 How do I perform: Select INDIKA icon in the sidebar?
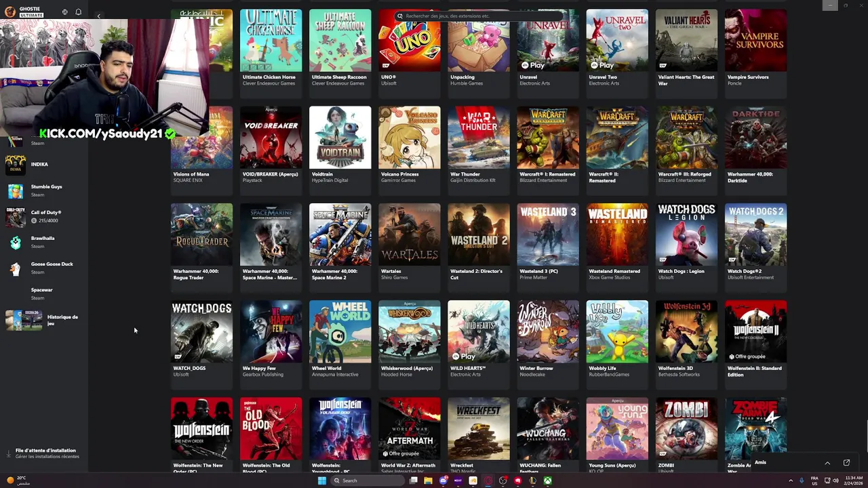tap(16, 165)
